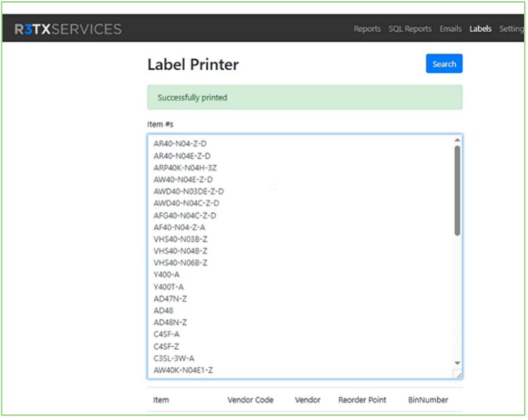
Task: Click the item list resize handle
Action: pyautogui.click(x=458, y=375)
